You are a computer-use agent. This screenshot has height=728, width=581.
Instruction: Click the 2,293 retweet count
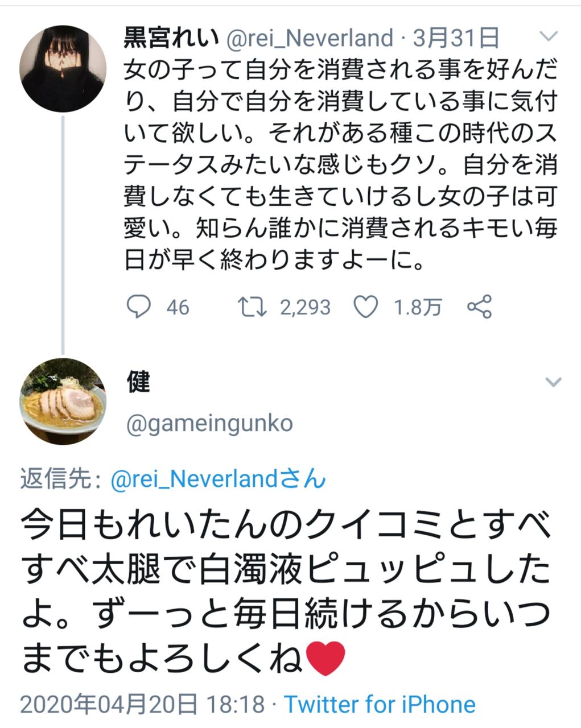click(x=305, y=308)
